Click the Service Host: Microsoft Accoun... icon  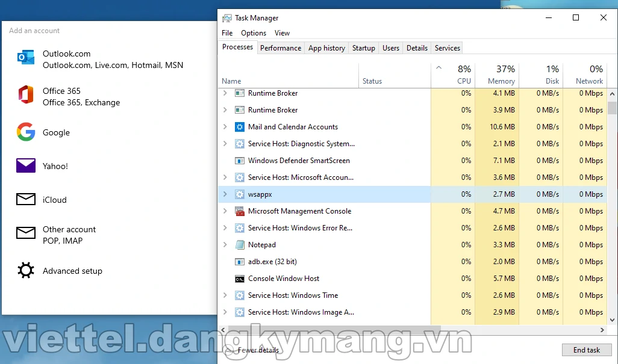click(239, 177)
